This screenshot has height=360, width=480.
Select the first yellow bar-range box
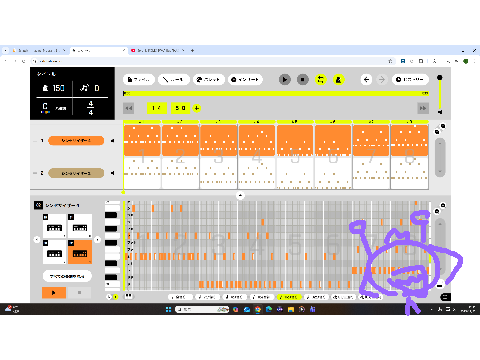click(157, 108)
